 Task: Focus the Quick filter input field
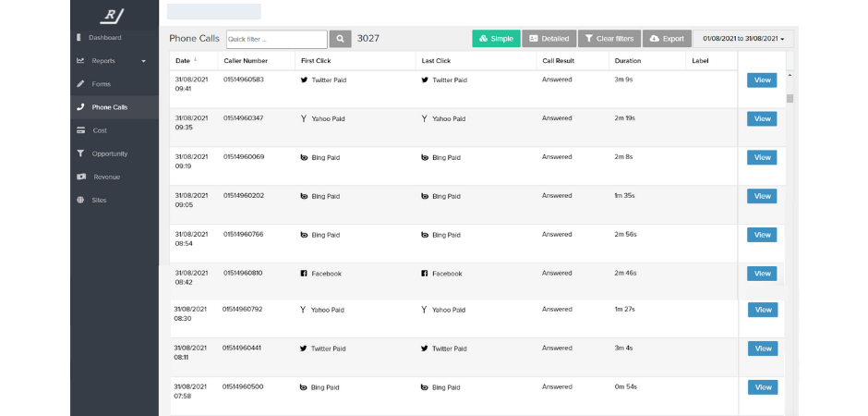coord(276,39)
